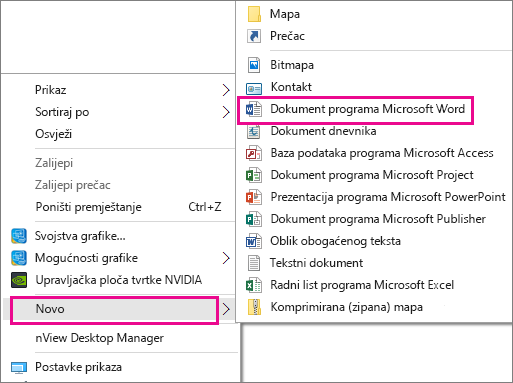The height and width of the screenshot is (383, 513).
Task: Expand the Sortiraj po submenu arrow
Action: click(226, 112)
